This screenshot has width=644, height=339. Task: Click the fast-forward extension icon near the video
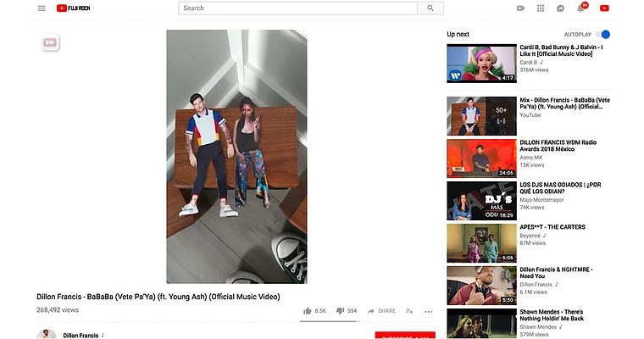50,42
